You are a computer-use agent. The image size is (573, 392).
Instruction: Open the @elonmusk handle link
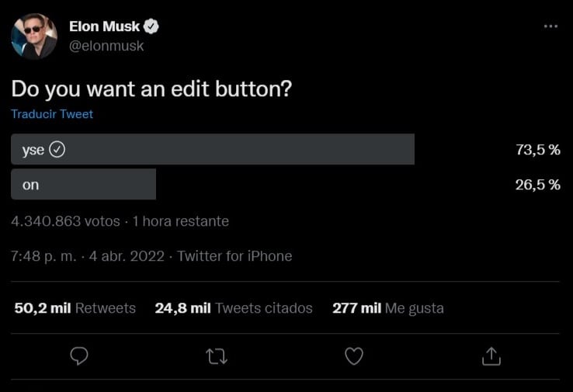(x=107, y=46)
